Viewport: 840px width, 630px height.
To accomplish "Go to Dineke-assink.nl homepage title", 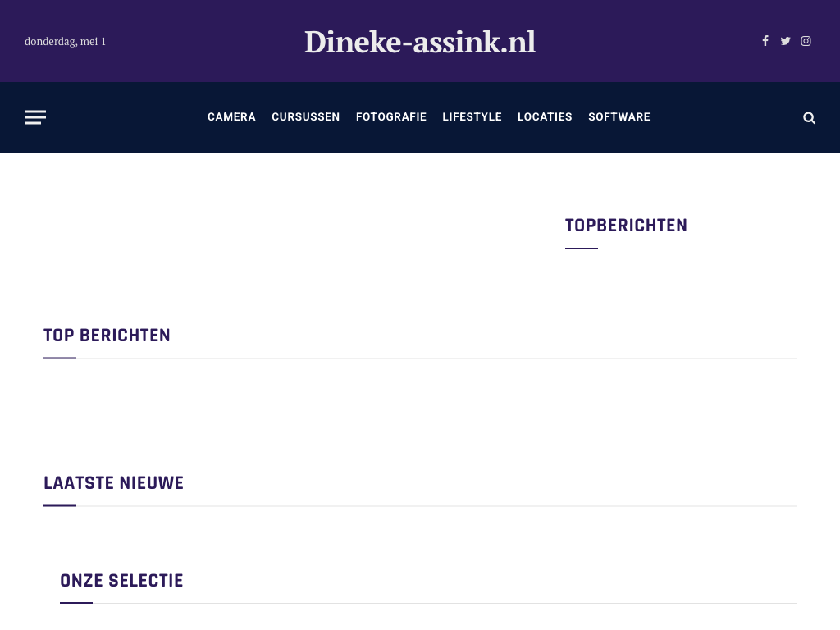I will tap(420, 42).
